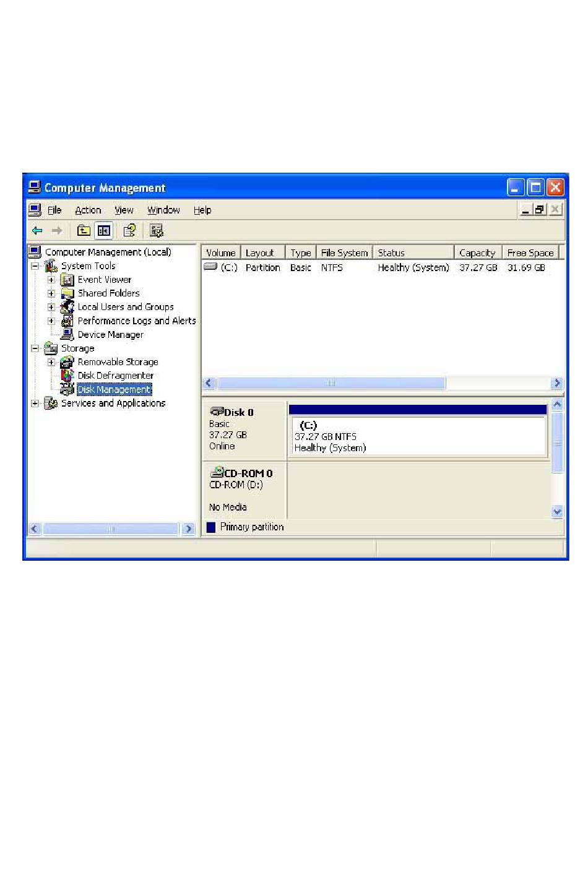The height and width of the screenshot is (872, 588).
Task: Expand the Removable Storage node
Action: (x=51, y=362)
